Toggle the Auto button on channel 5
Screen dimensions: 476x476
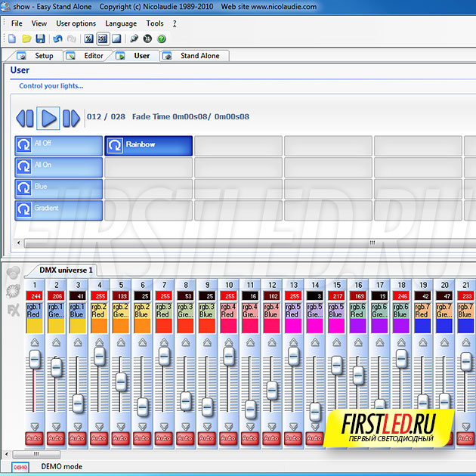coord(120,438)
